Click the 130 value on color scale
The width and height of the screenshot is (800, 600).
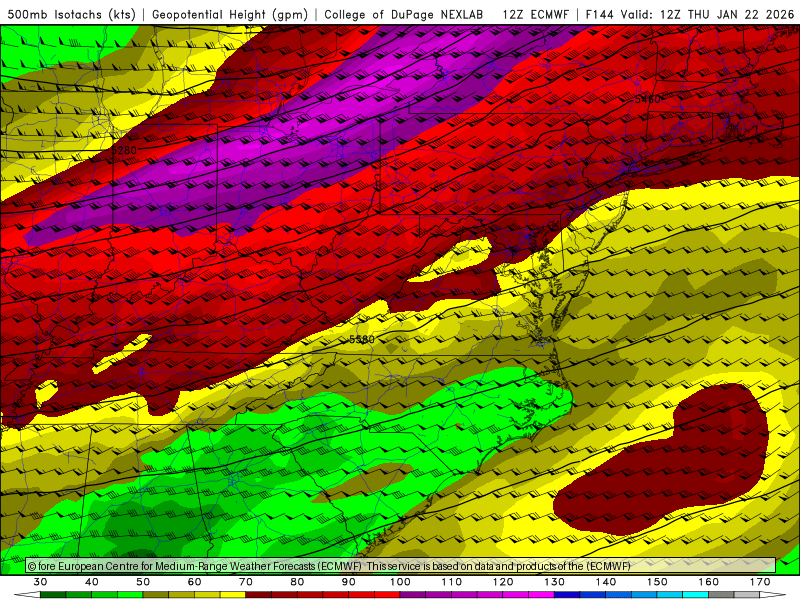[554, 582]
